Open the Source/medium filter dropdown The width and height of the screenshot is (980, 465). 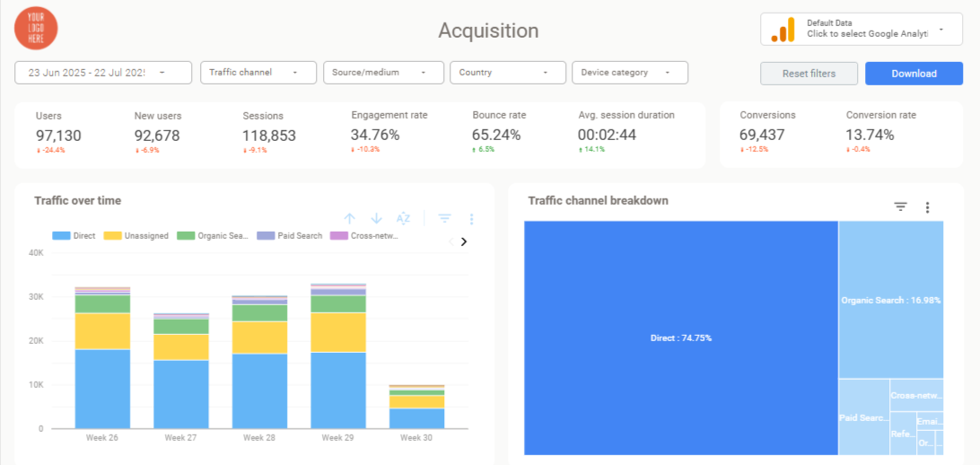coord(384,73)
